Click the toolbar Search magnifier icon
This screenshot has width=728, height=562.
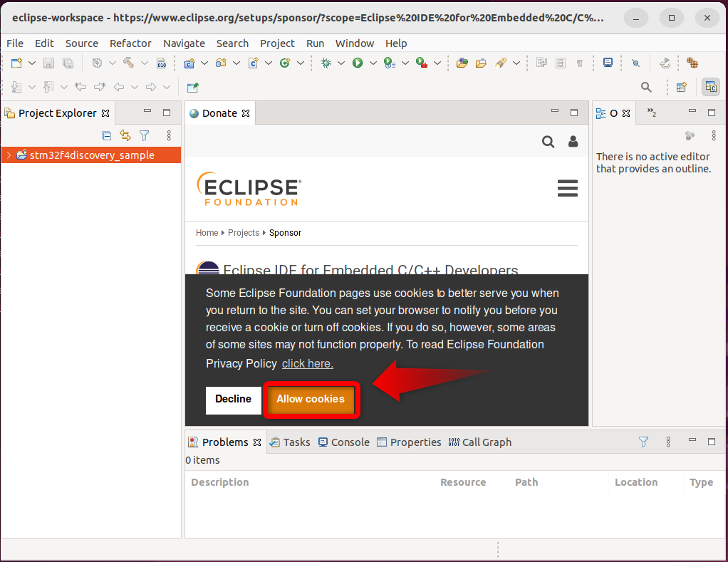pos(646,87)
